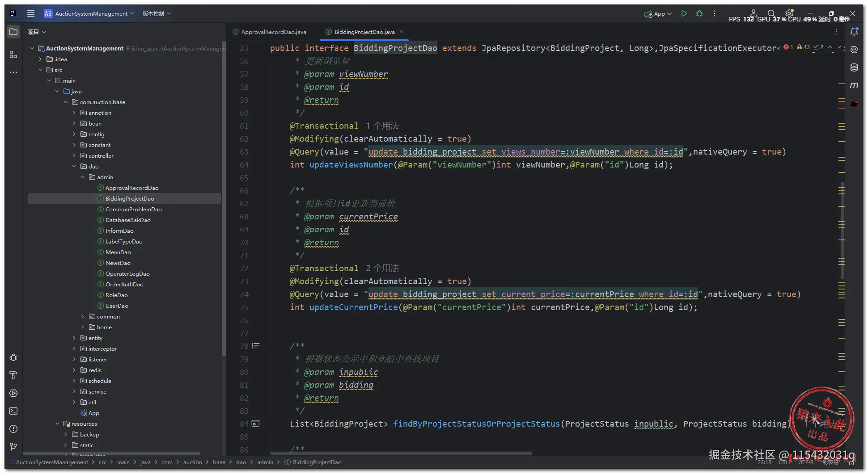This screenshot has width=868, height=474.
Task: Collapse the dao package
Action: click(x=74, y=166)
